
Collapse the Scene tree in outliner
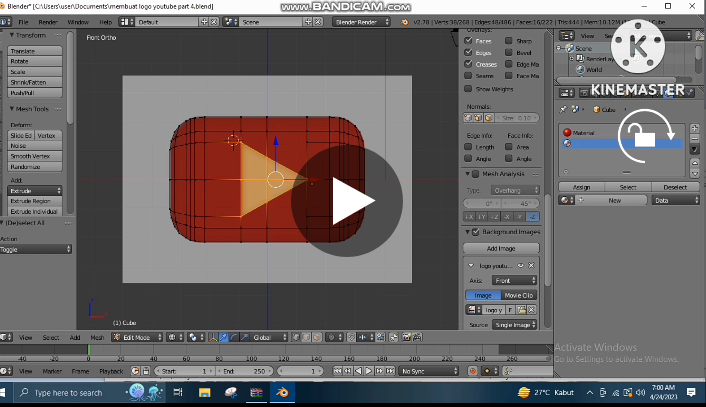pos(559,48)
